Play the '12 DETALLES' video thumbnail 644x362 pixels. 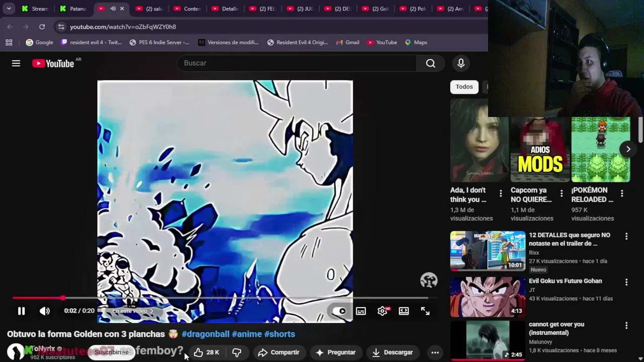click(x=488, y=251)
